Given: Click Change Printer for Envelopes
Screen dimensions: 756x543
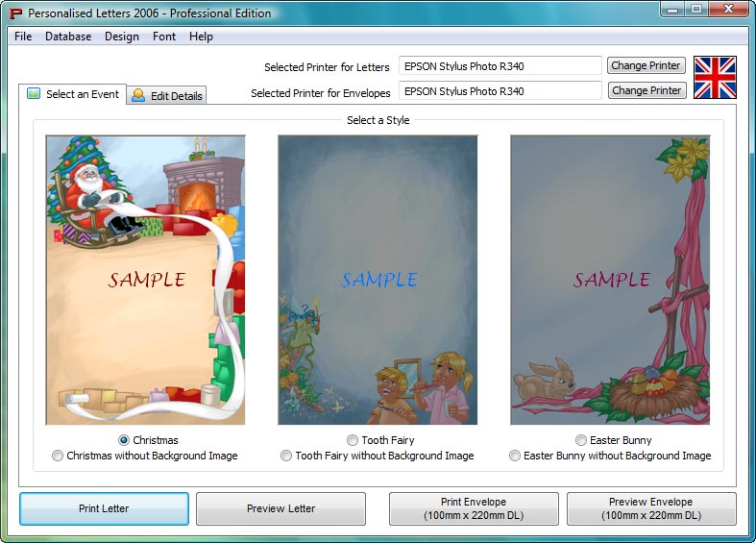Looking at the screenshot, I should coord(646,90).
